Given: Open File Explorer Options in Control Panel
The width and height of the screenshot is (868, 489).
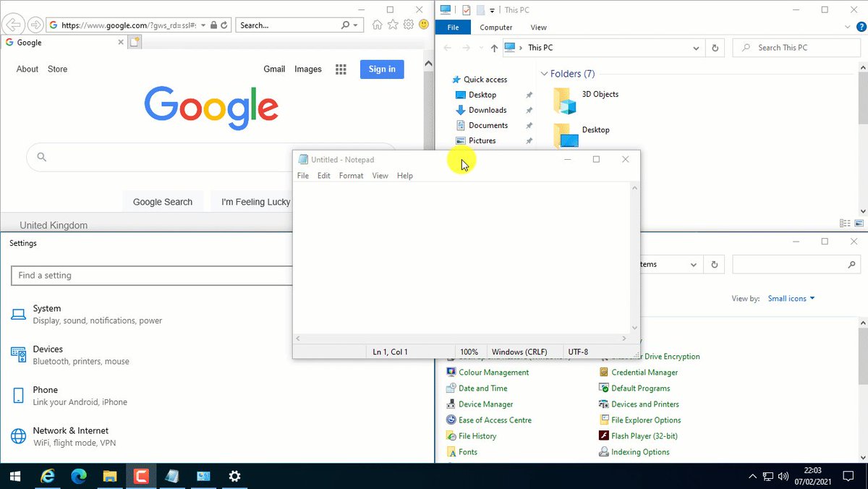Looking at the screenshot, I should click(x=640, y=420).
